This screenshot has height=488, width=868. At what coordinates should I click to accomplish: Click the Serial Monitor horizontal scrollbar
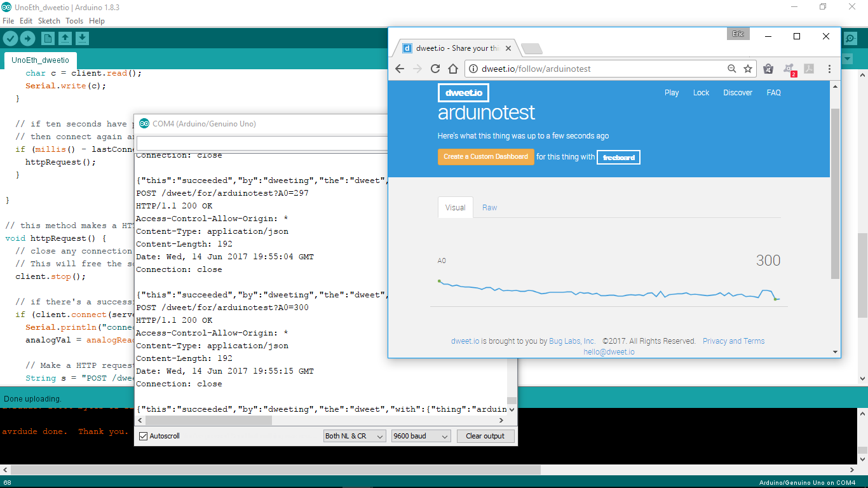point(208,421)
